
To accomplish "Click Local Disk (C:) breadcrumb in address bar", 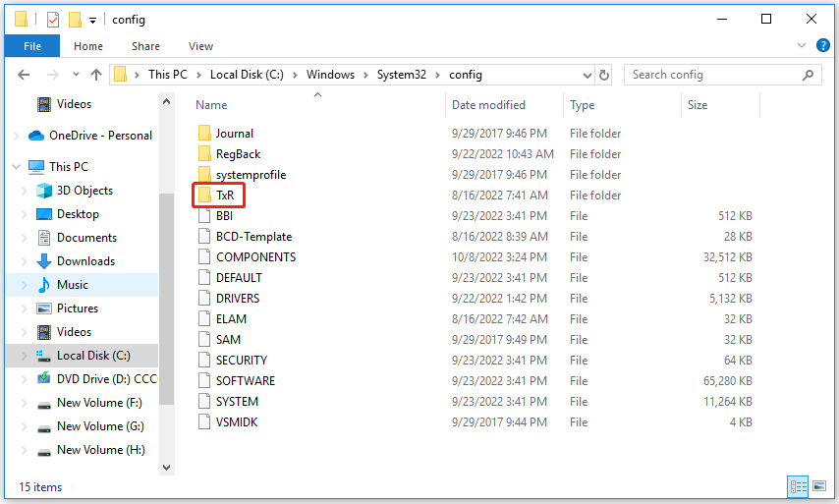I will (247, 75).
